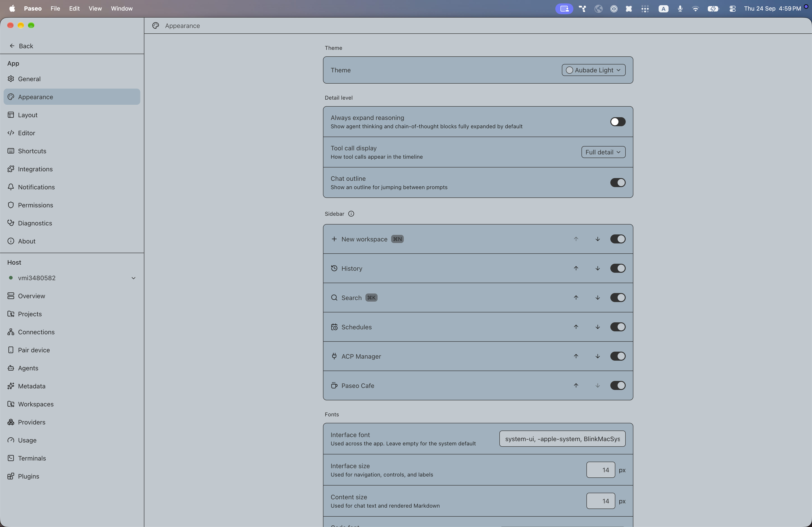This screenshot has height=527, width=812.
Task: Open the Edit menu
Action: coord(74,9)
